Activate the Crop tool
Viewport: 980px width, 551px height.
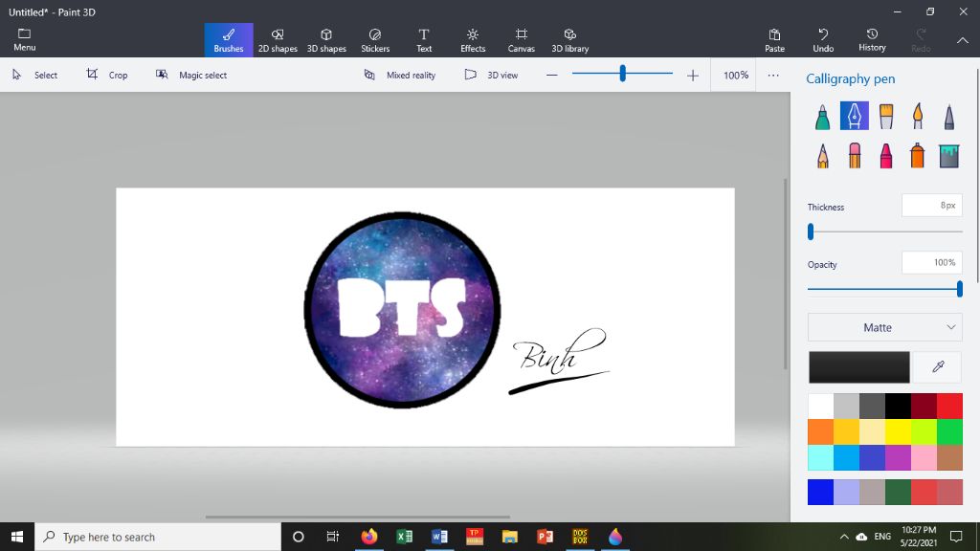(107, 75)
